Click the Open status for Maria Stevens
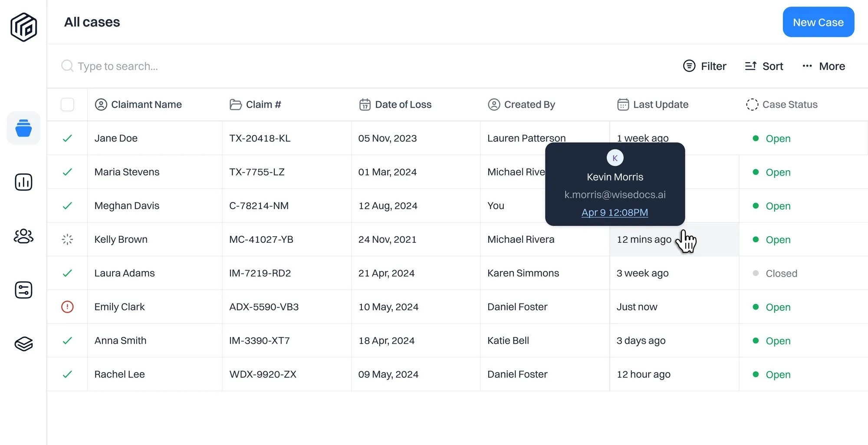 (x=778, y=172)
